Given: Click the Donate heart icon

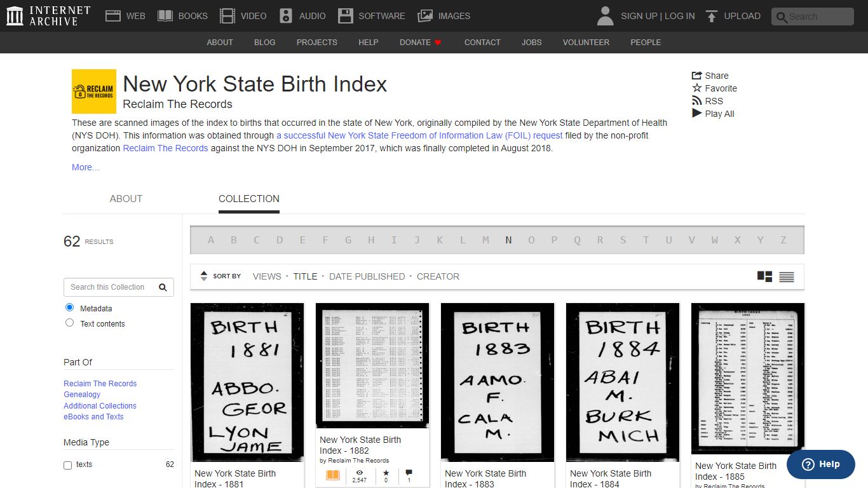Looking at the screenshot, I should tap(438, 43).
